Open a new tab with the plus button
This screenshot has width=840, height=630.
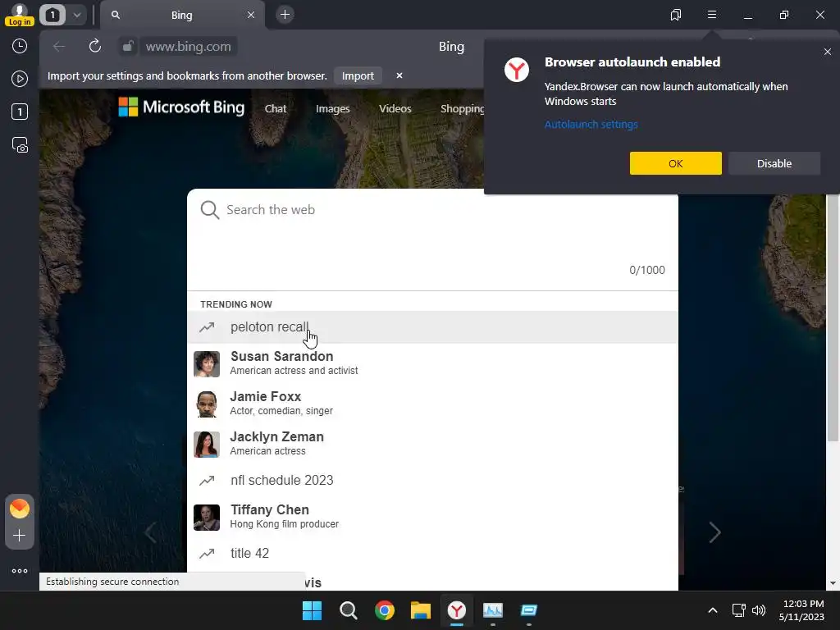tap(285, 15)
